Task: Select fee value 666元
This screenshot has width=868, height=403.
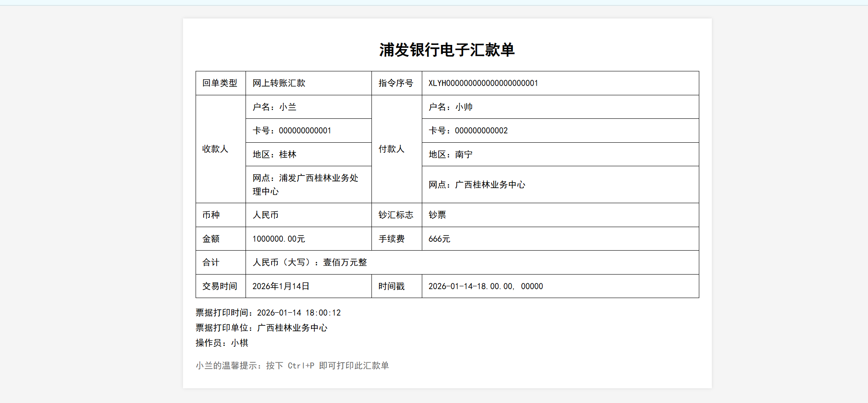Action: (561, 239)
